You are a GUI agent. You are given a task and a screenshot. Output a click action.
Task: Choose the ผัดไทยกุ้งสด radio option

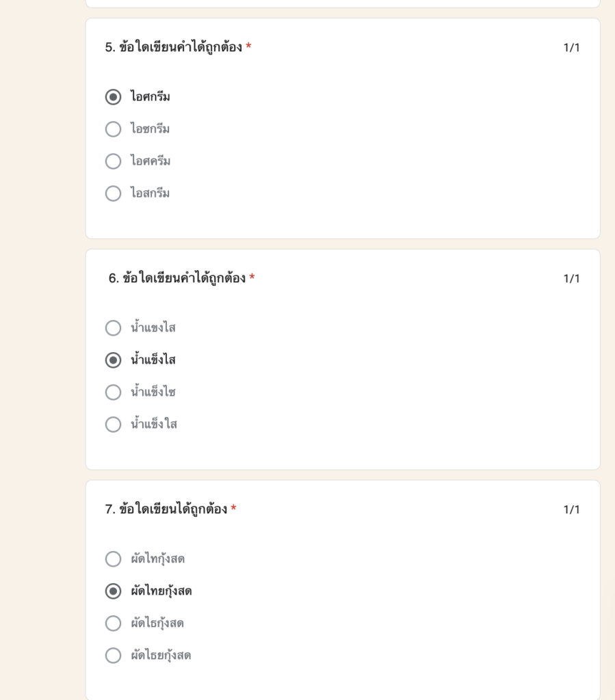[x=113, y=591]
